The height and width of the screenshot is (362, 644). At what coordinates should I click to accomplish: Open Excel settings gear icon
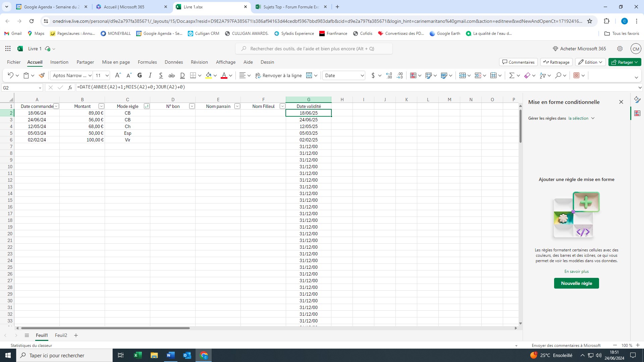[620, 49]
